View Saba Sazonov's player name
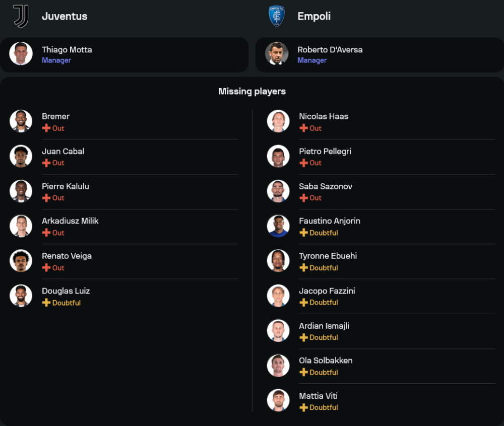Screen dimensions: 504x426 [x=326, y=186]
